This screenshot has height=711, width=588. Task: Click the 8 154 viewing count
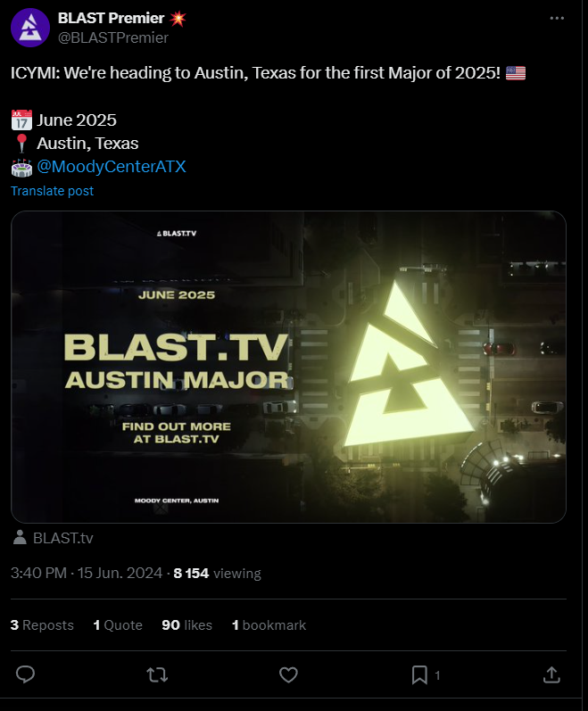click(x=217, y=573)
